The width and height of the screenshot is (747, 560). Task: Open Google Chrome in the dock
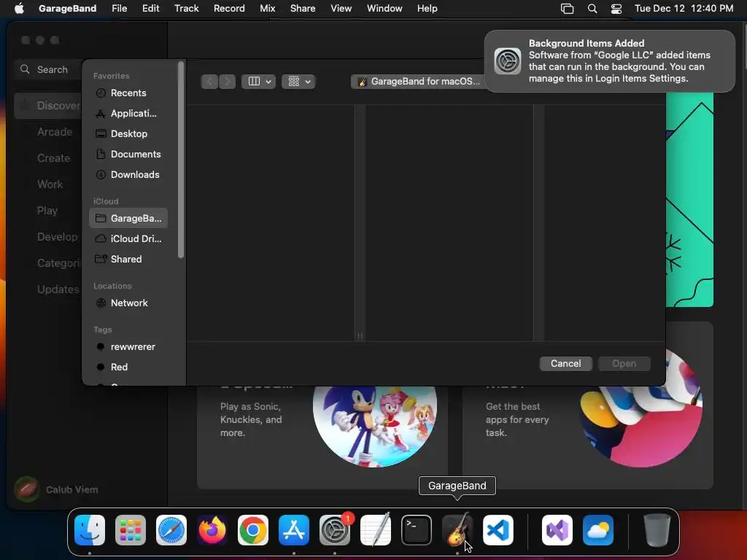click(253, 530)
